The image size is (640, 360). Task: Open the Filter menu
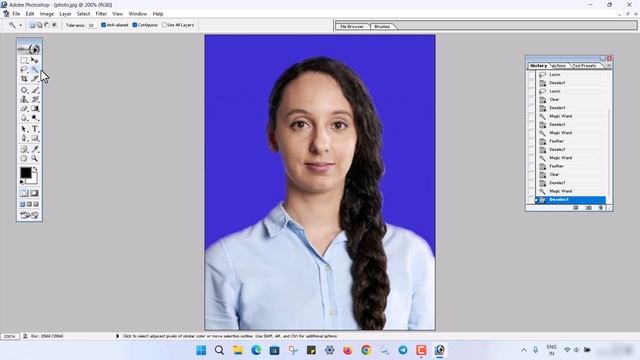(x=101, y=14)
